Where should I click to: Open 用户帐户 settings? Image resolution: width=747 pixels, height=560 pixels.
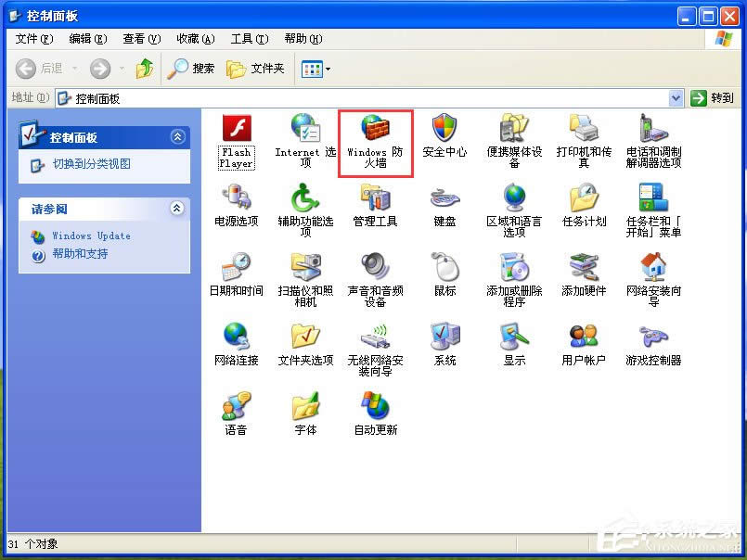(583, 338)
